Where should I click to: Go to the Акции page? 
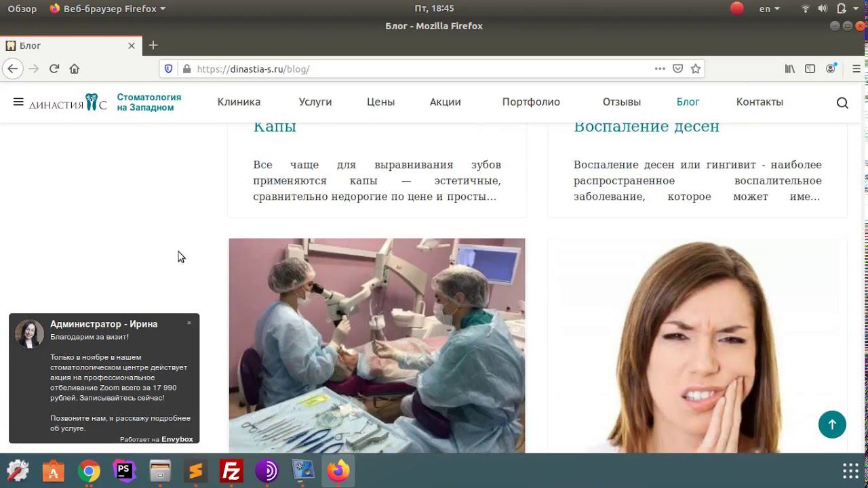pos(446,102)
